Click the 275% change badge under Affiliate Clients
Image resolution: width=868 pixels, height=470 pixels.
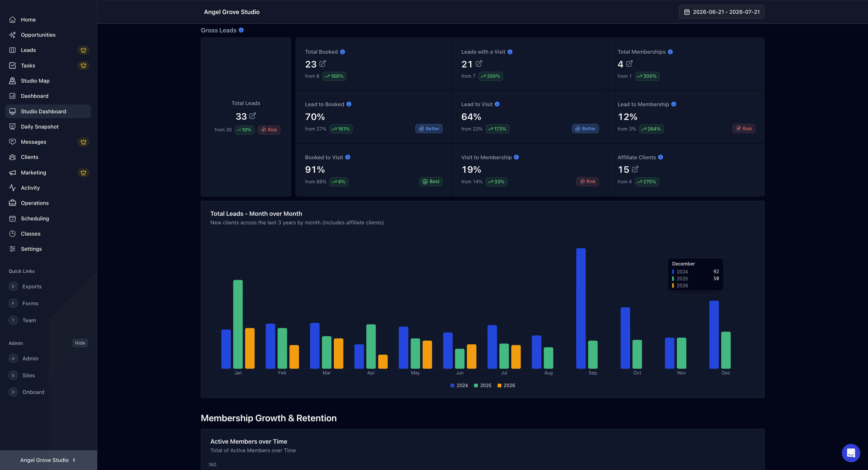647,182
